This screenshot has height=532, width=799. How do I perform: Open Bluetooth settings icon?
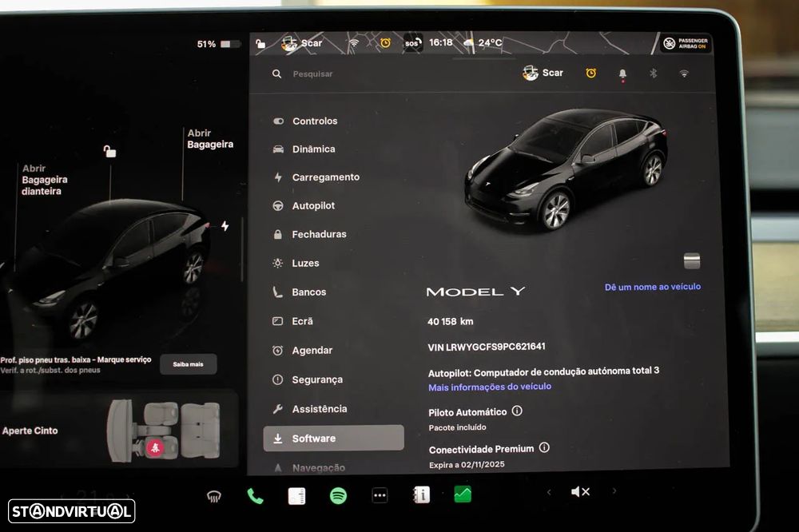pyautogui.click(x=654, y=73)
